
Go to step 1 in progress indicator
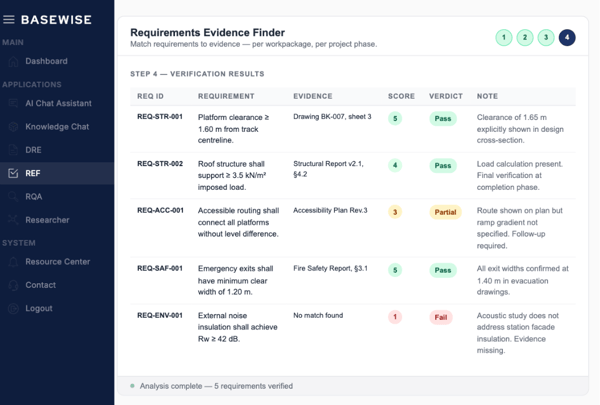(x=503, y=38)
